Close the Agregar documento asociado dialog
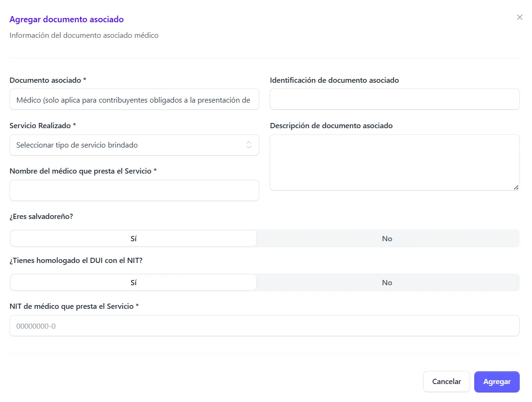Image resolution: width=532 pixels, height=402 pixels. (519, 17)
